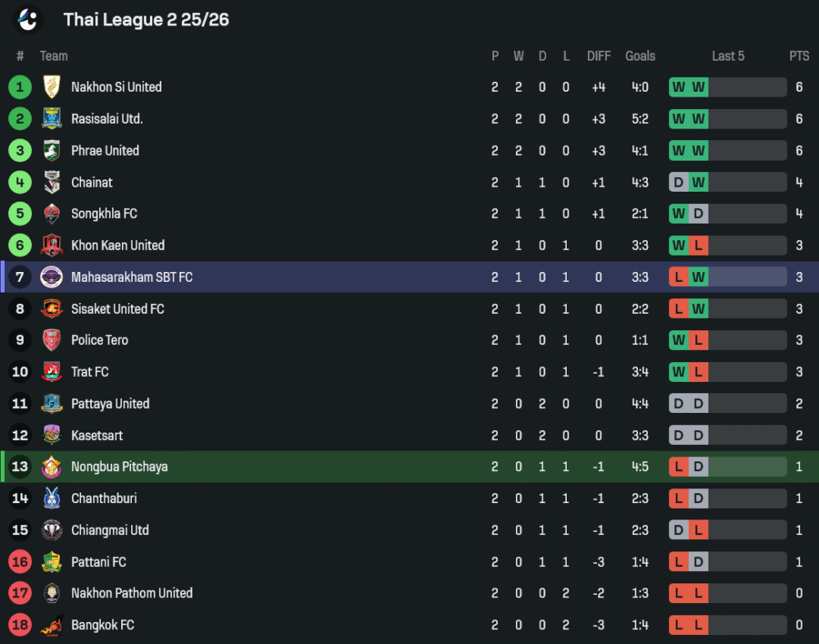Click the position 1 rank badge
This screenshot has width=819, height=644.
[x=20, y=87]
